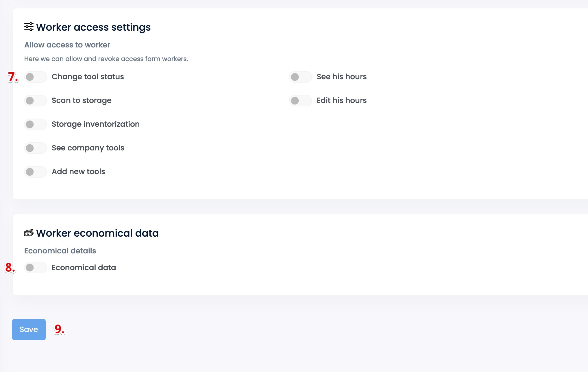Turn on the Economical data switch

(35, 268)
